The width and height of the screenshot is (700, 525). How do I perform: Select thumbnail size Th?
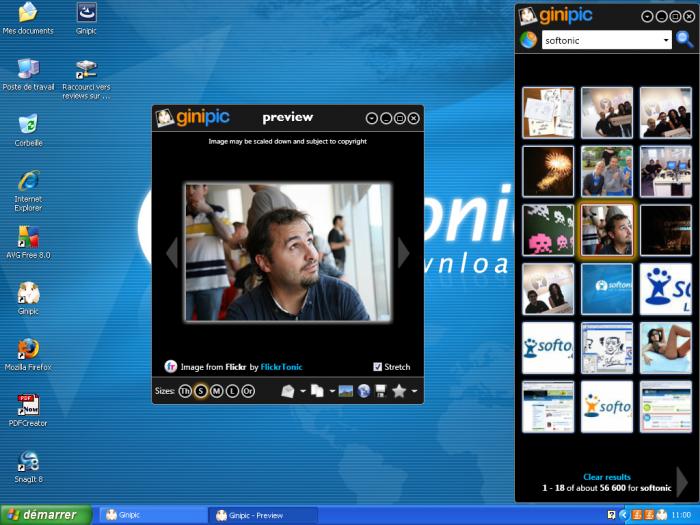point(185,392)
